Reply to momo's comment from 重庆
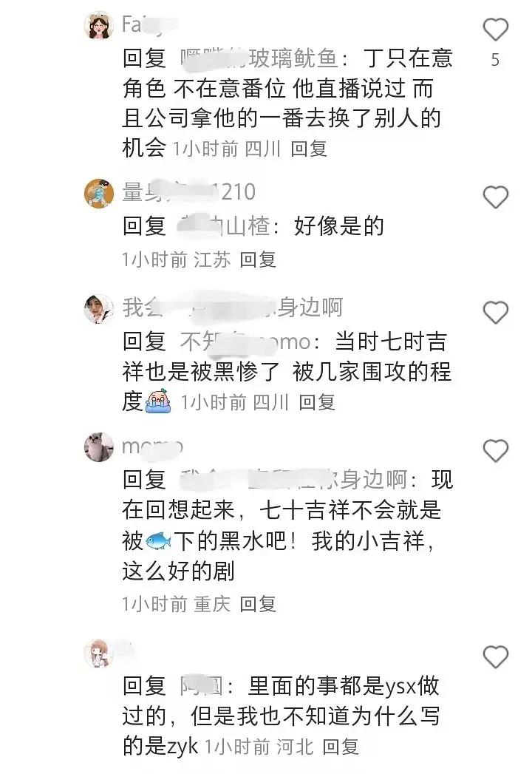Screen dimensions: 532x774 [x=258, y=604]
